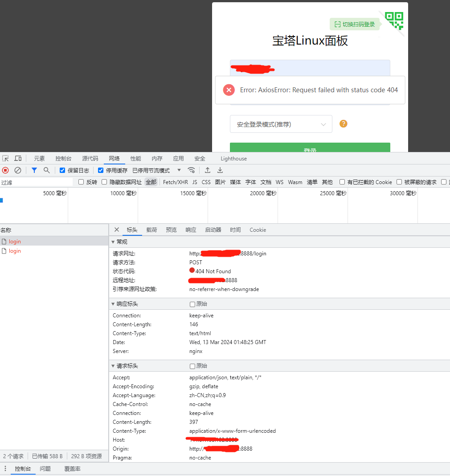Image resolution: width=450 pixels, height=476 pixels.
Task: Click the blue timeline overview marker
Action: click(1, 200)
